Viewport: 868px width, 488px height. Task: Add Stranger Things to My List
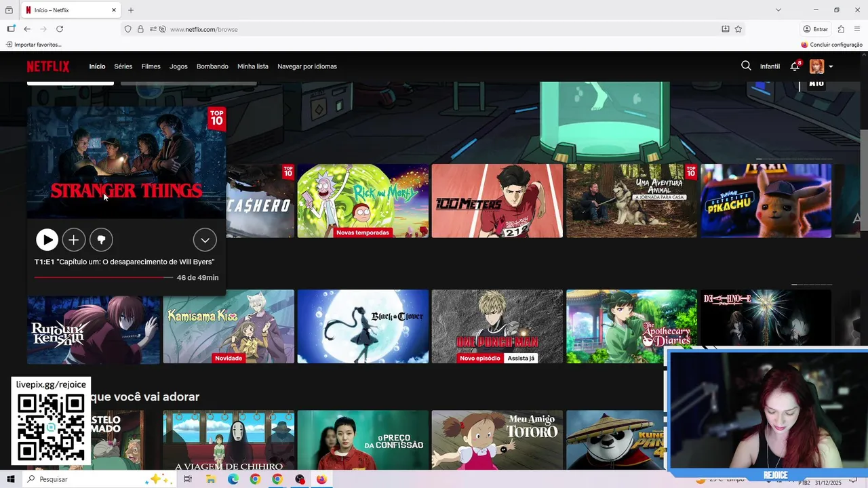pos(74,239)
